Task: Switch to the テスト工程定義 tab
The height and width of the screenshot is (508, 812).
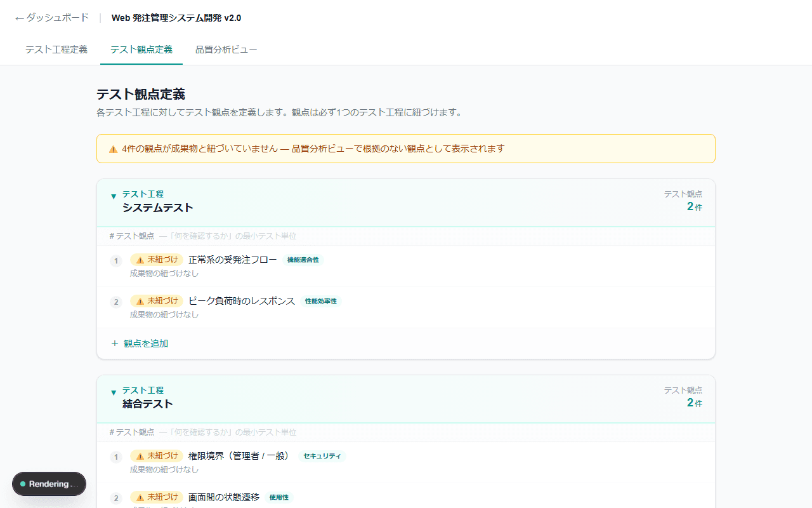Action: [56, 49]
